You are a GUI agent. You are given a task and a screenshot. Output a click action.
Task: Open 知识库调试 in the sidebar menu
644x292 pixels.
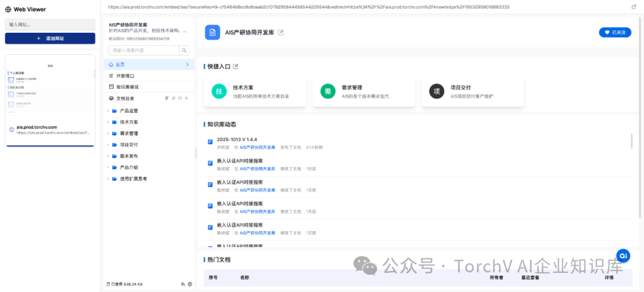149,87
